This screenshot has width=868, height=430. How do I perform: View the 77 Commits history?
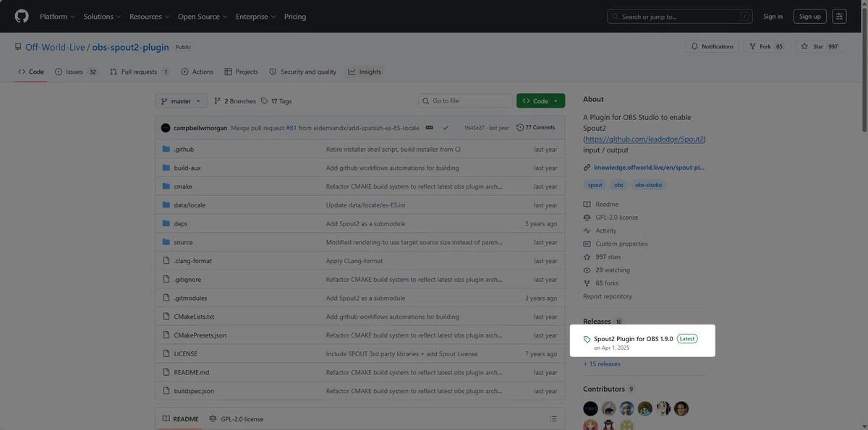536,128
